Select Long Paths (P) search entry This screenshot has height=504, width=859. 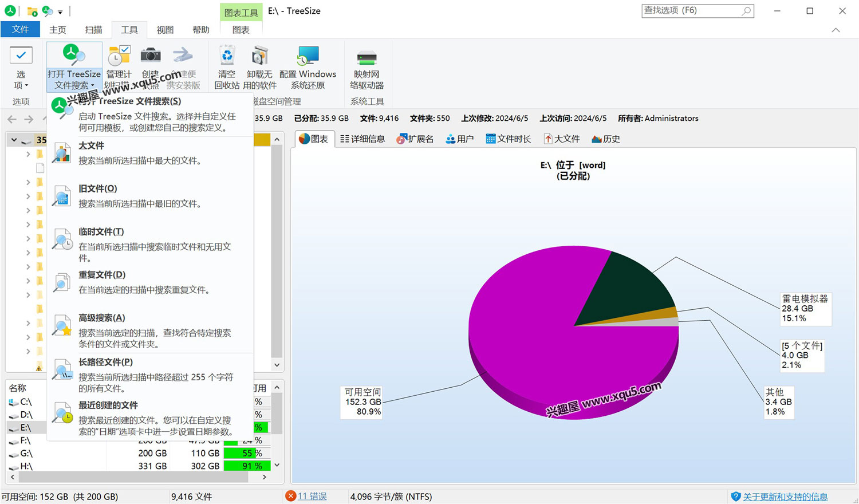(150, 375)
